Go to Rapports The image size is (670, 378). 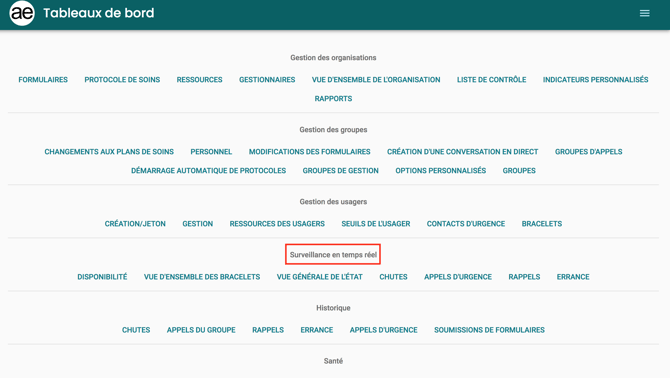tap(333, 99)
